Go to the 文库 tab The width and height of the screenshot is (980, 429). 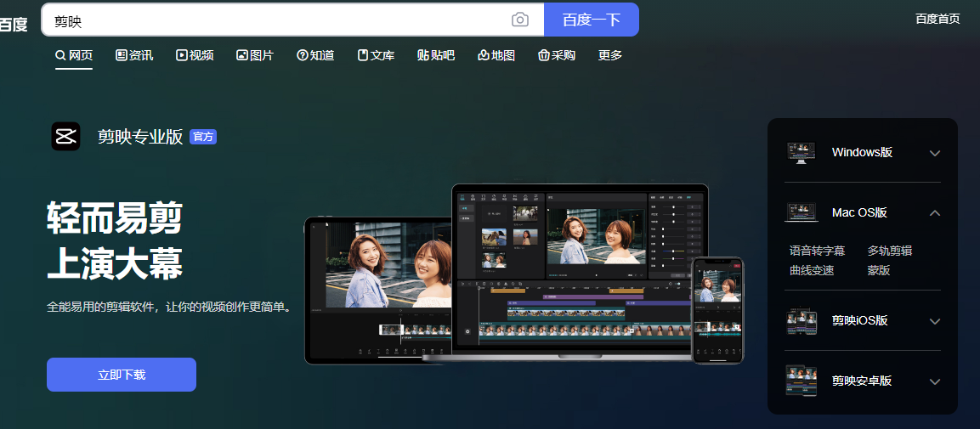click(377, 55)
